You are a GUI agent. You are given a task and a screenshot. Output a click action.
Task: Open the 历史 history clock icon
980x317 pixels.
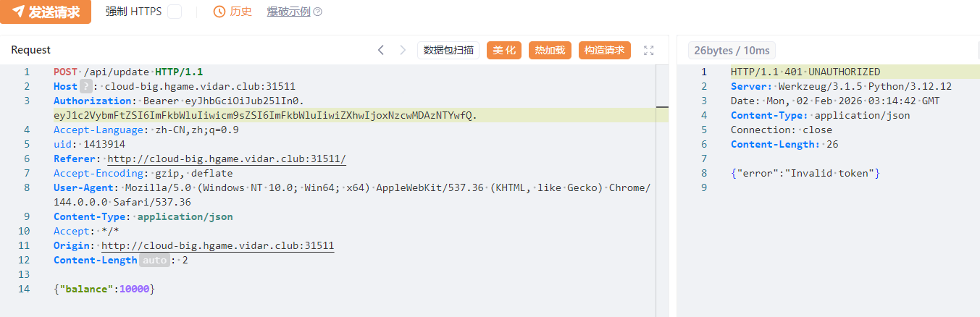tap(219, 12)
